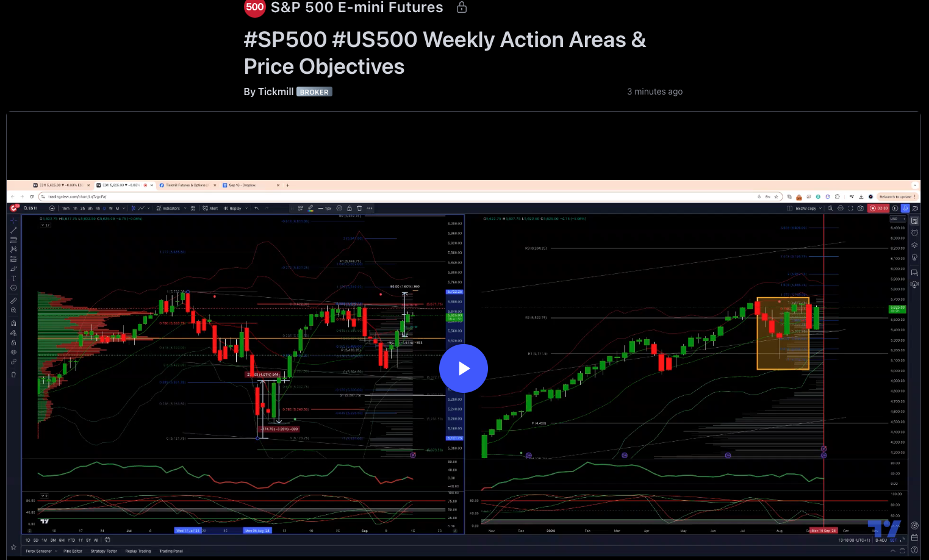Select the trend line drawing tool
This screenshot has height=560, width=929.
(x=13, y=230)
